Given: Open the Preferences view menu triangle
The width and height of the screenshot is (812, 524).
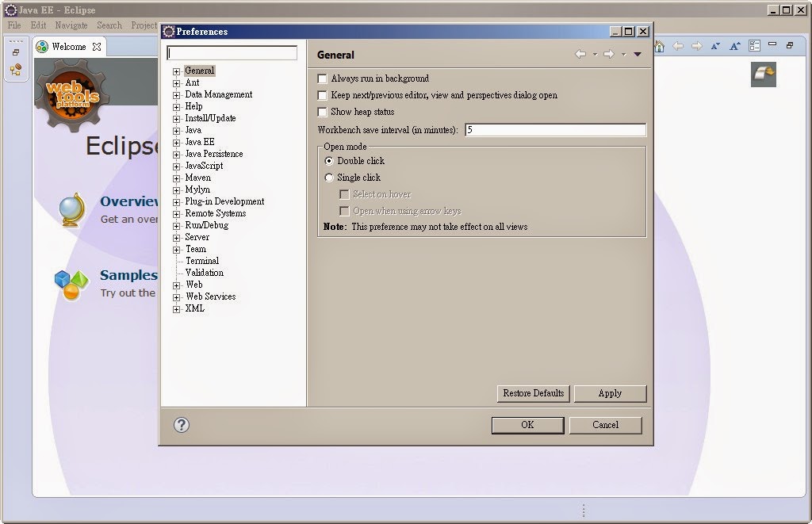Looking at the screenshot, I should 638,55.
